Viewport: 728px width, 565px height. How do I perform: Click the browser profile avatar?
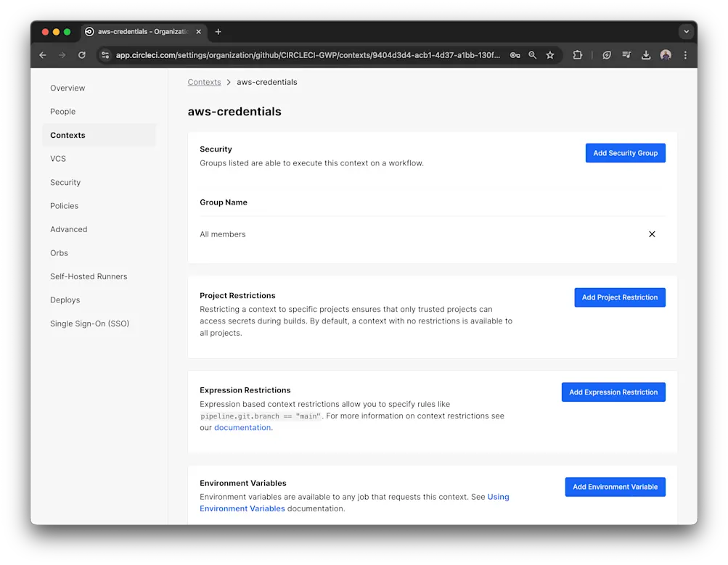point(666,54)
